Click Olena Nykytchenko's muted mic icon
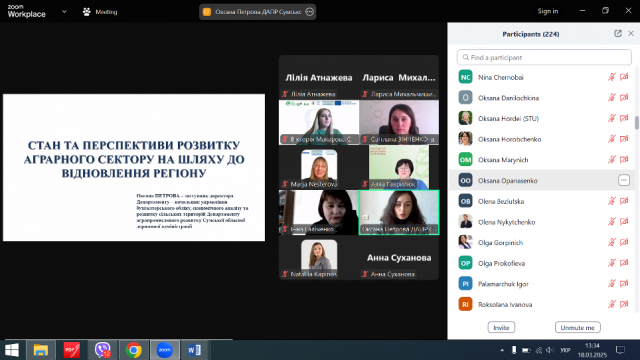 (x=611, y=222)
